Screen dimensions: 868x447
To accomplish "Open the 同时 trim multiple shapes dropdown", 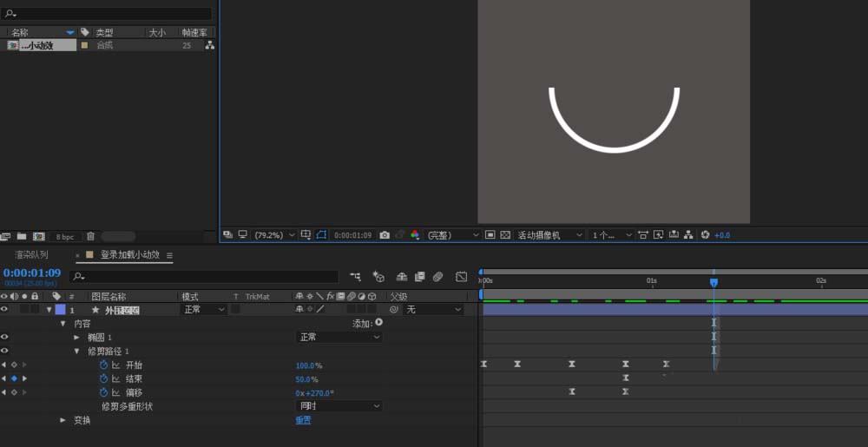I will tap(339, 406).
